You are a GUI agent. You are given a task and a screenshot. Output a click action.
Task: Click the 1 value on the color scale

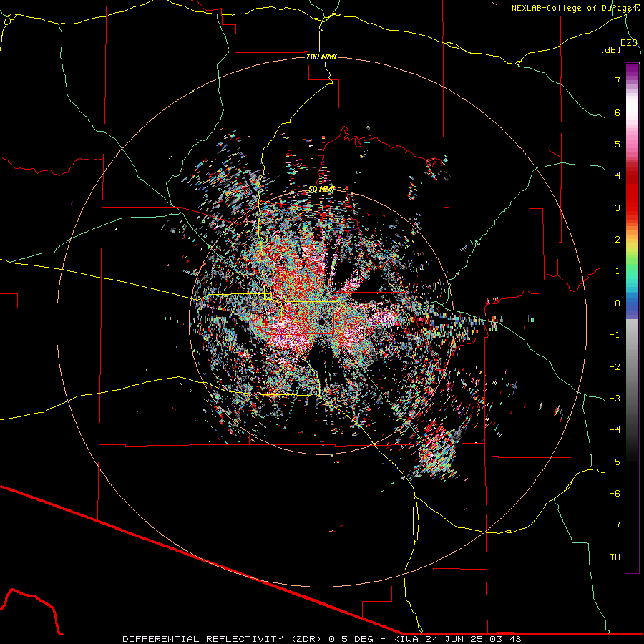[x=618, y=271]
